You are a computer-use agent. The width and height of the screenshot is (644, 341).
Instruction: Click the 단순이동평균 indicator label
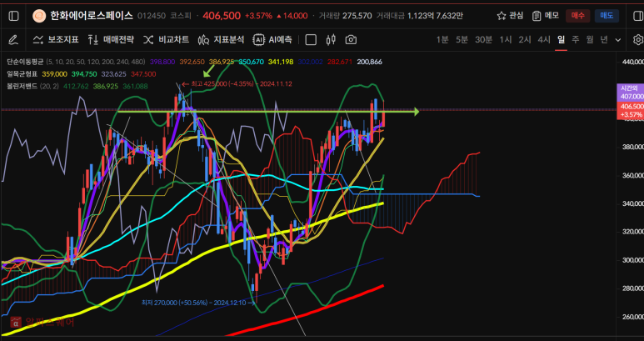(25, 62)
